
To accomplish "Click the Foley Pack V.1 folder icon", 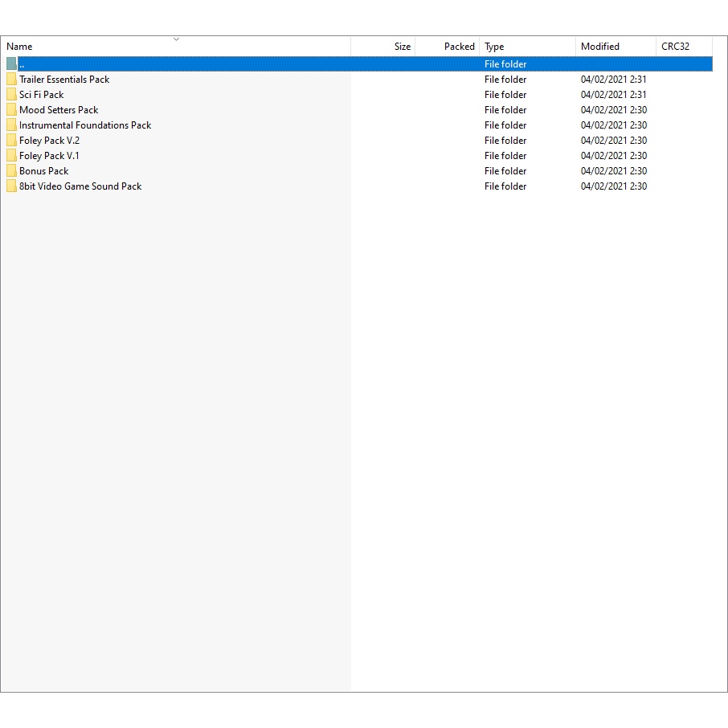I will (x=11, y=156).
